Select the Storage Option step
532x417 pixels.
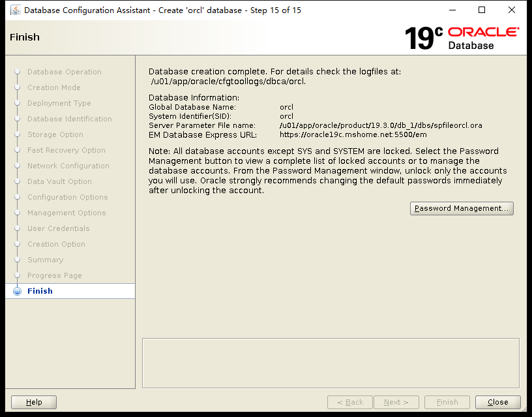55,134
